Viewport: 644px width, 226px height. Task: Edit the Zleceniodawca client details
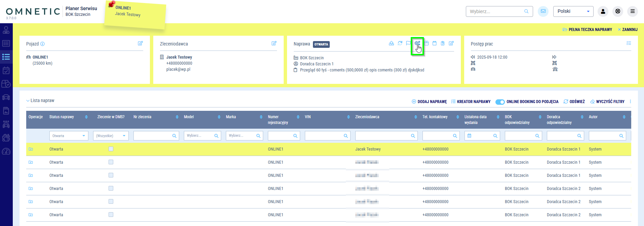click(x=274, y=43)
